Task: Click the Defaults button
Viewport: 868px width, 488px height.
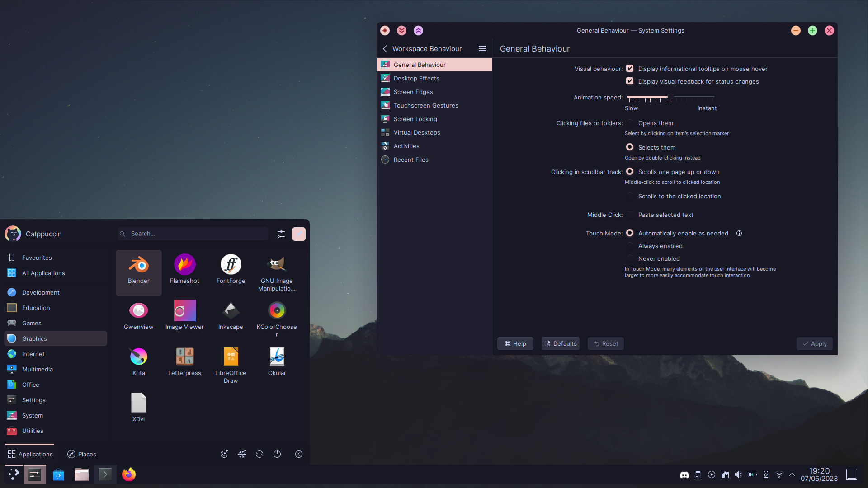Action: pyautogui.click(x=561, y=343)
